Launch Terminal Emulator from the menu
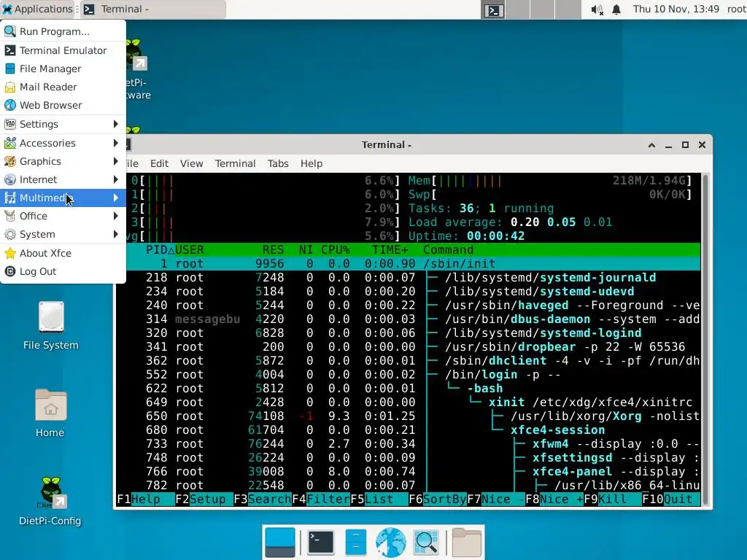Image resolution: width=747 pixels, height=560 pixels. [63, 50]
